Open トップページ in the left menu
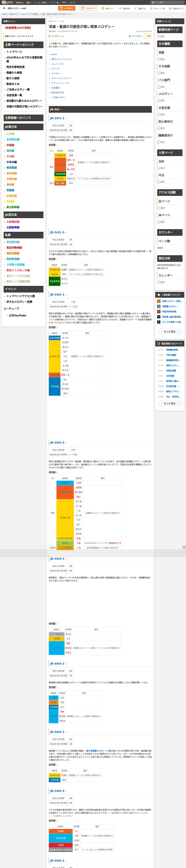This screenshot has height=868, width=186. (x=14, y=52)
